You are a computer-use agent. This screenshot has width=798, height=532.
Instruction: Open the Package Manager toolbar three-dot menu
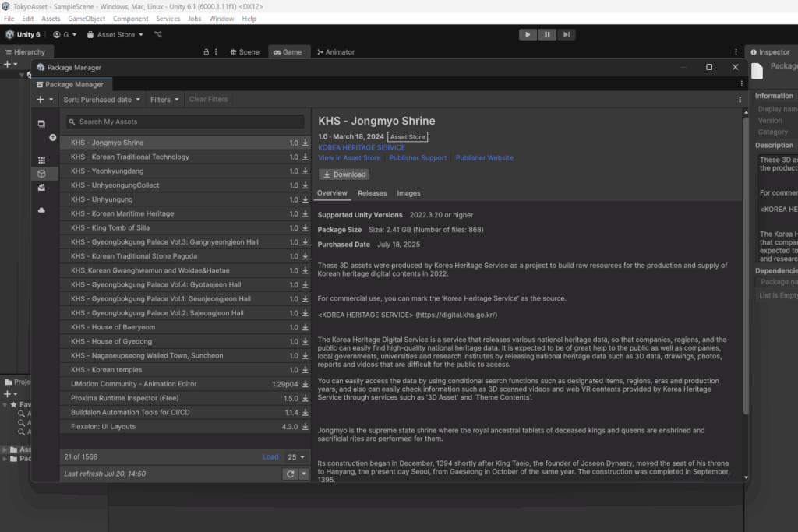740,100
